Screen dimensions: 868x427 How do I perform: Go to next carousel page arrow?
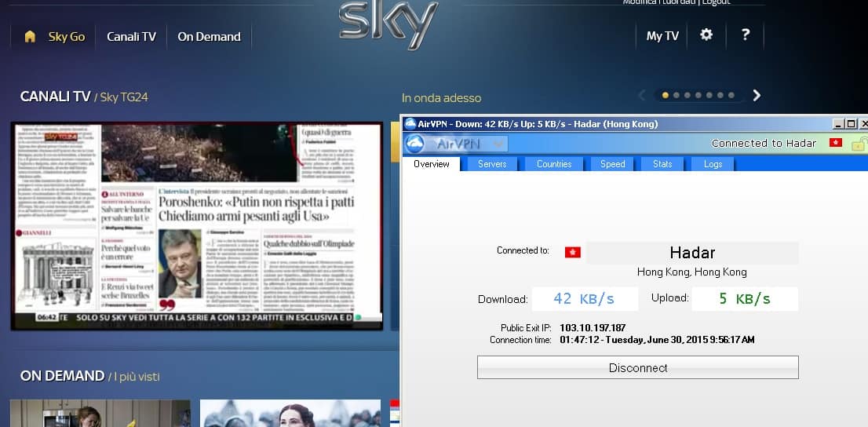tap(757, 95)
